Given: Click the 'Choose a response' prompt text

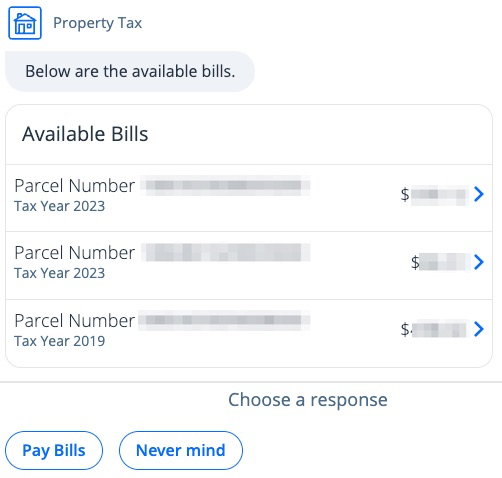Looking at the screenshot, I should tap(308, 400).
